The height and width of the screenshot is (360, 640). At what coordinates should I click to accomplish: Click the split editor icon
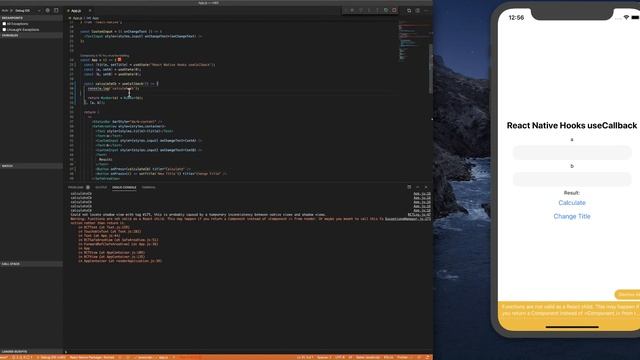pos(418,10)
